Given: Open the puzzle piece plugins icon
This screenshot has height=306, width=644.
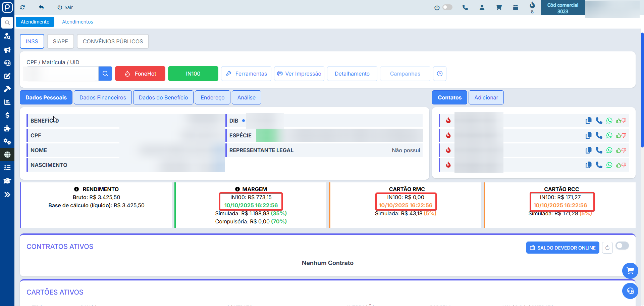Looking at the screenshot, I should pyautogui.click(x=7, y=129).
